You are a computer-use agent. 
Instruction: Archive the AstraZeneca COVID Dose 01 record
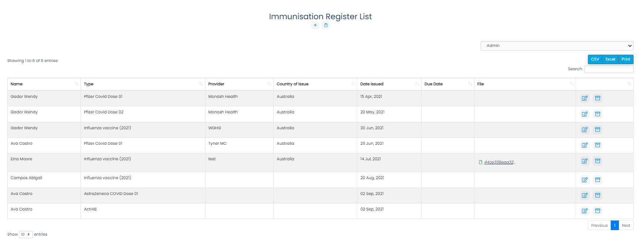(x=597, y=195)
